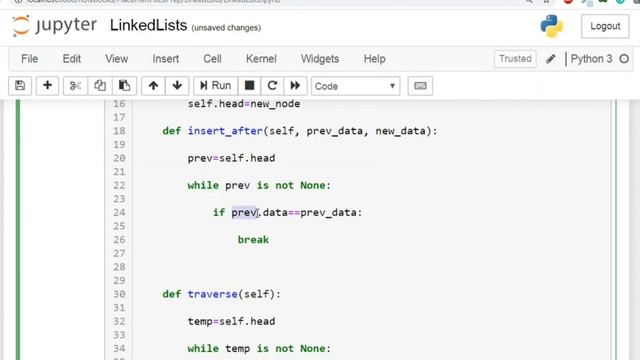Screen dimensions: 640x360
Task: Restart the kernel circular arrow icon
Action: pyautogui.click(x=272, y=86)
